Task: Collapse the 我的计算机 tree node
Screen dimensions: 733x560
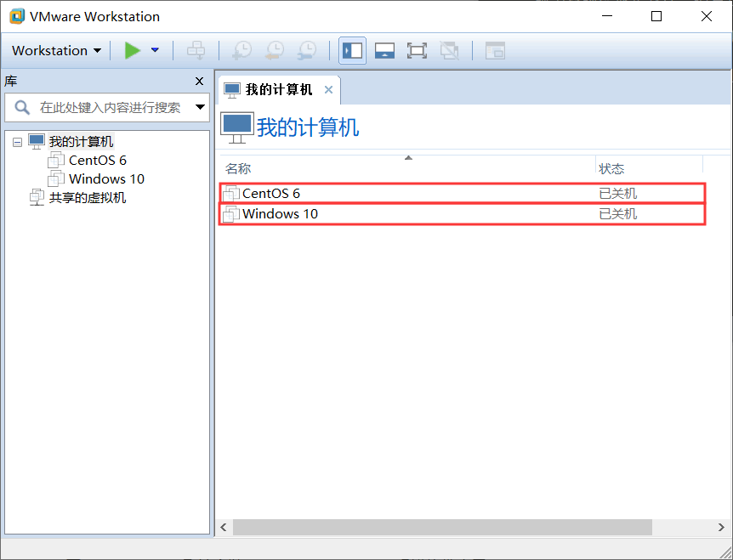Action: 18,142
